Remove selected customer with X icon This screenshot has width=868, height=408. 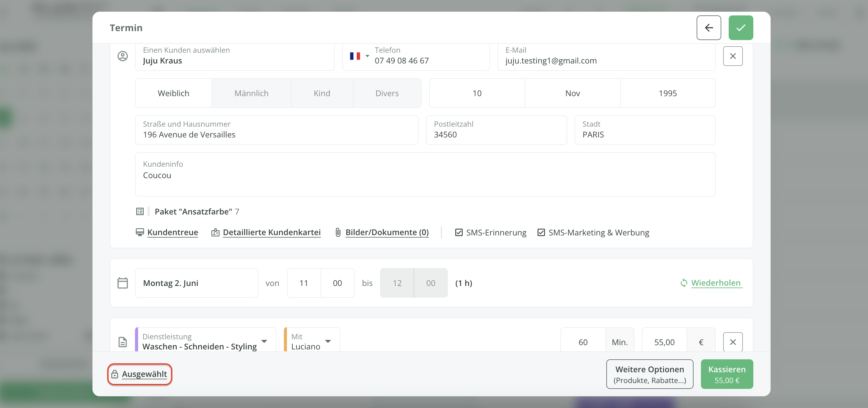[733, 56]
